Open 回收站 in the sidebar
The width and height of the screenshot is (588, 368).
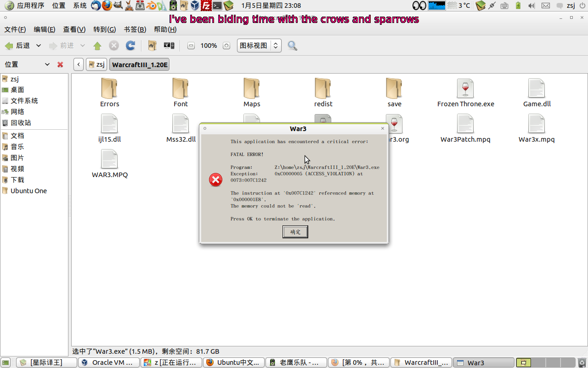pyautogui.click(x=21, y=123)
